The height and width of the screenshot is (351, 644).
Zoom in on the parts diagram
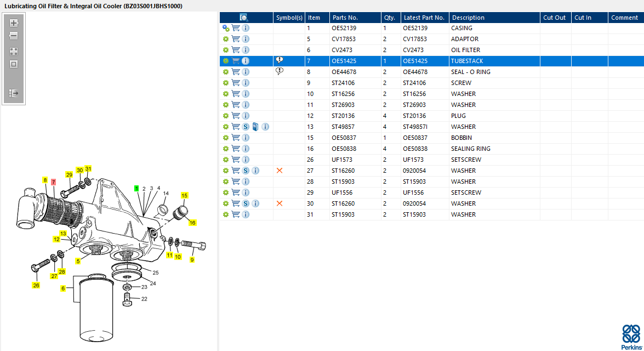click(14, 23)
